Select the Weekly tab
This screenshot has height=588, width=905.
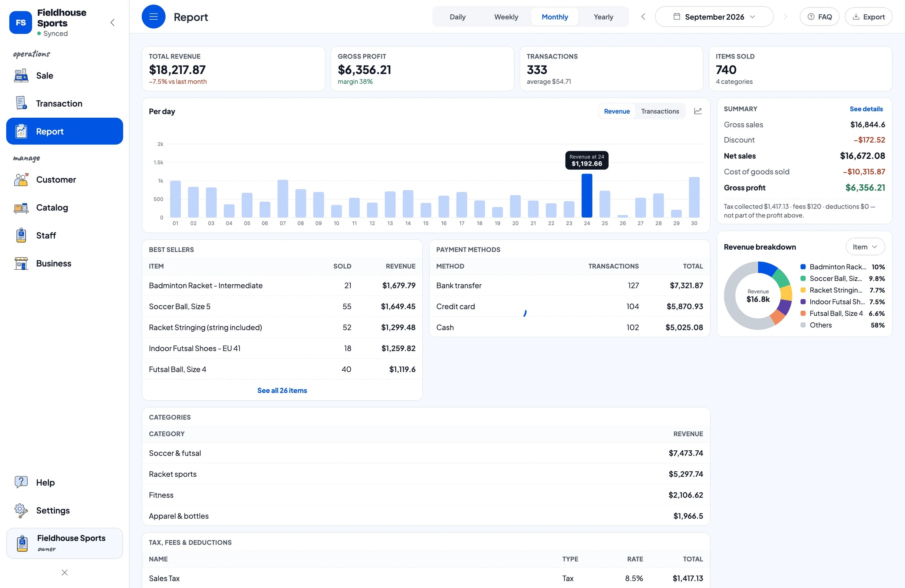tap(506, 17)
